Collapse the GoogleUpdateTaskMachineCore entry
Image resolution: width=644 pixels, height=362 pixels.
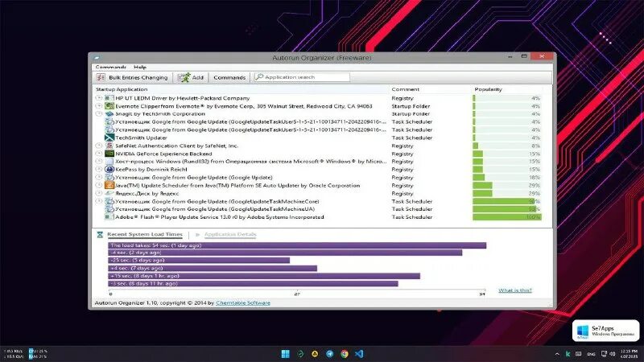[98, 201]
